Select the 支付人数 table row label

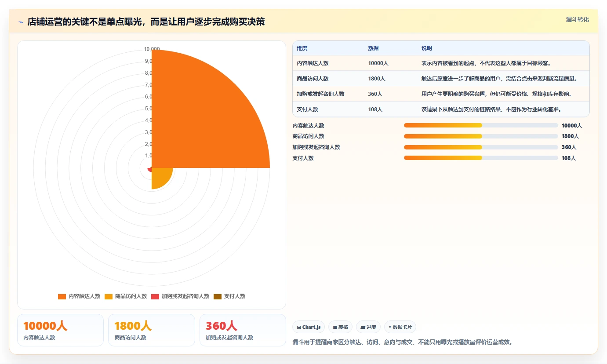point(307,109)
